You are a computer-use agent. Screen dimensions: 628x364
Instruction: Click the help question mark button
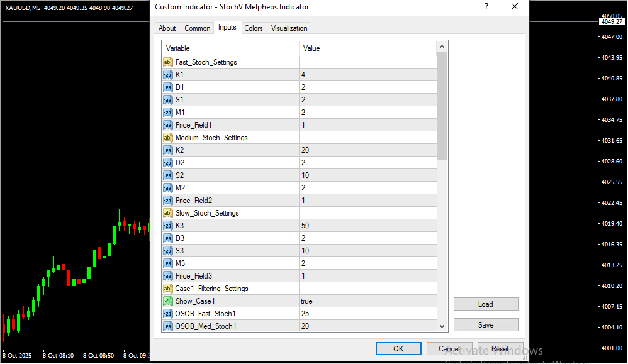click(x=486, y=7)
